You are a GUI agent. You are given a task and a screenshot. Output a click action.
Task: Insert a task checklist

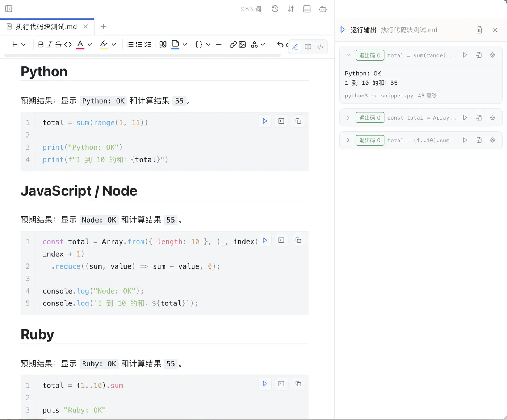tap(148, 45)
